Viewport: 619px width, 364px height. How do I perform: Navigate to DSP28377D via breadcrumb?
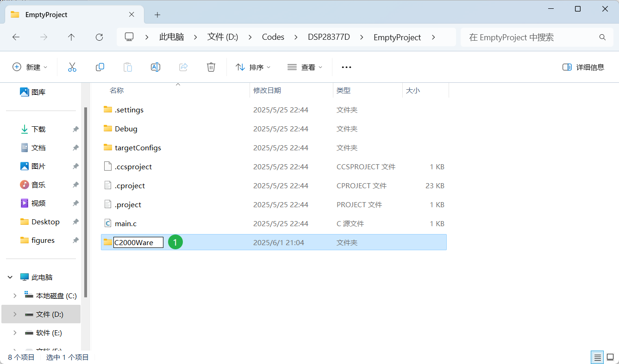click(330, 37)
